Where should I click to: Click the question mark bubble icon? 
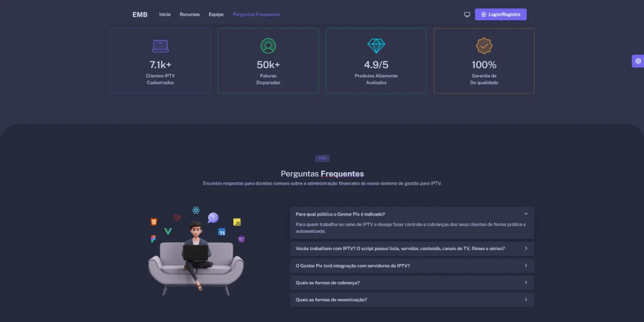(213, 218)
